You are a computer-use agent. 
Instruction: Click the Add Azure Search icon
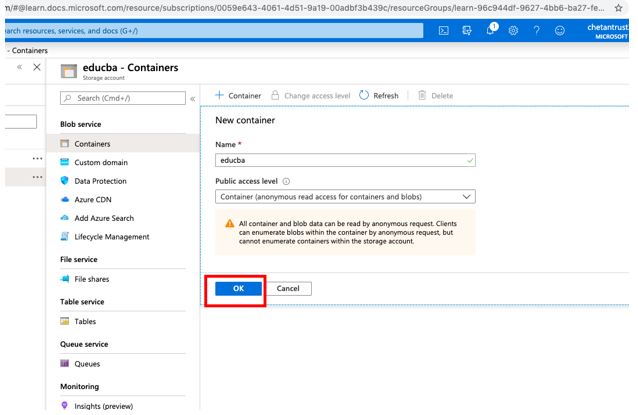tap(64, 218)
